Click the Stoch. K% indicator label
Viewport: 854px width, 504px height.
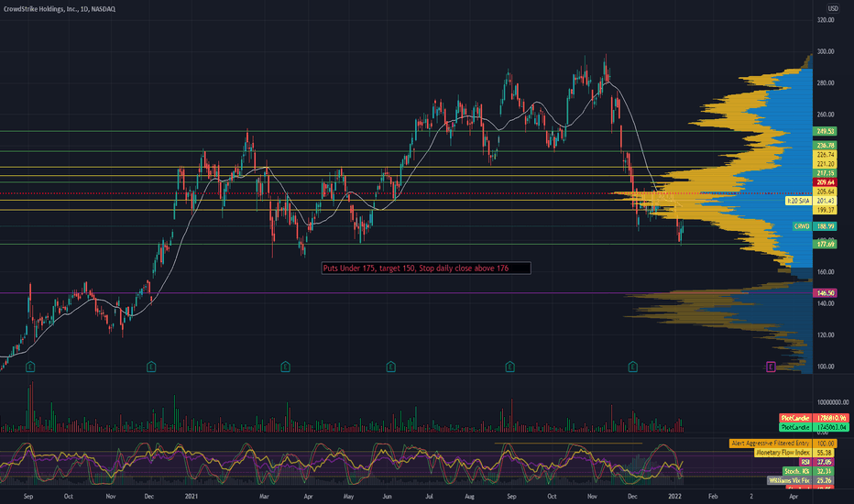[x=797, y=471]
